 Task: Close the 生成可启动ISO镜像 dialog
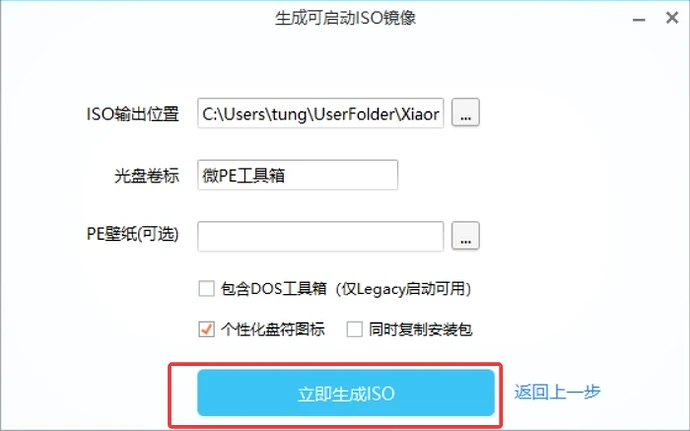click(x=672, y=18)
